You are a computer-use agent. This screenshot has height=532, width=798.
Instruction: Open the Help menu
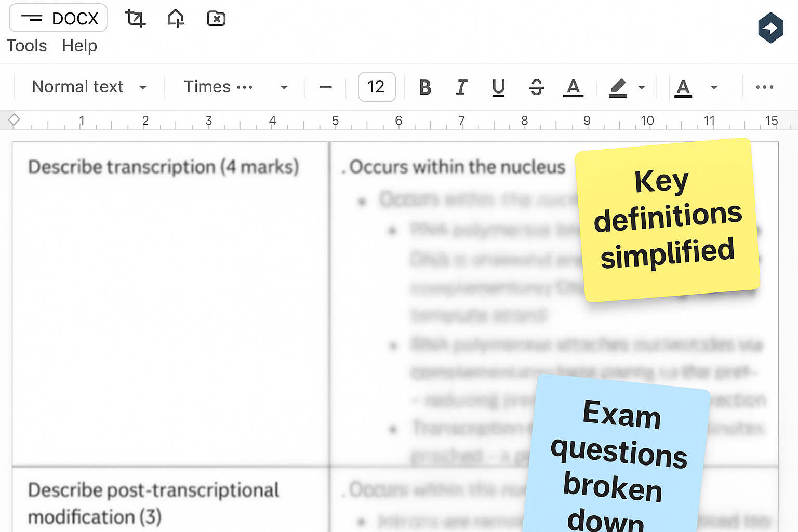click(79, 46)
